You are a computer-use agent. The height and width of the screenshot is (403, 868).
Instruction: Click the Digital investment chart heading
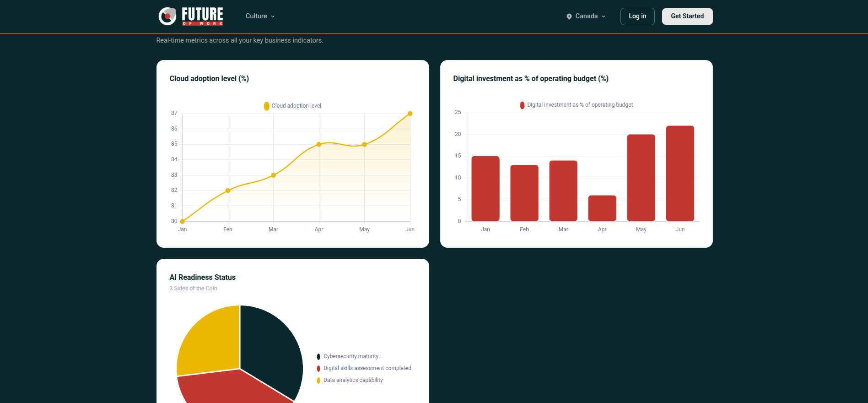click(531, 79)
